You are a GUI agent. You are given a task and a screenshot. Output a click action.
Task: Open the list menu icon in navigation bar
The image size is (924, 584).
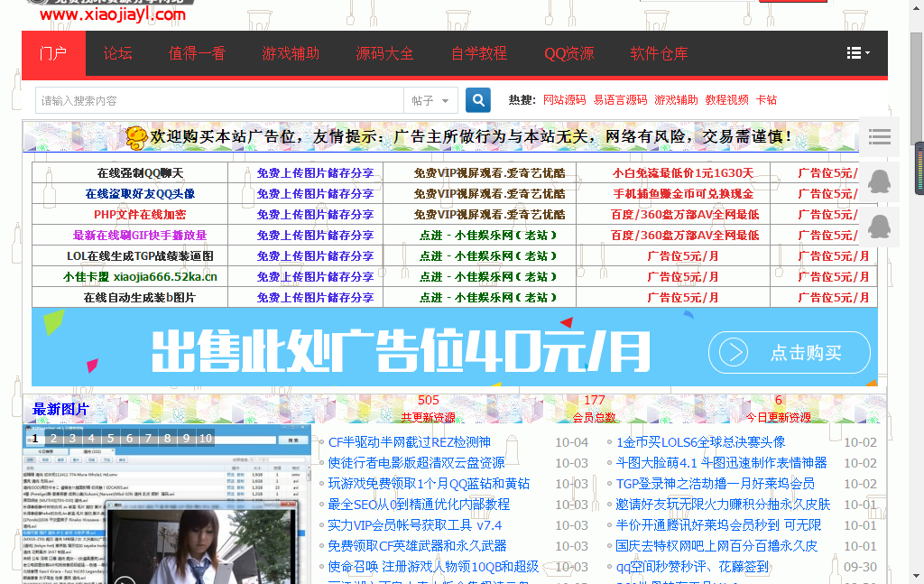[857, 53]
